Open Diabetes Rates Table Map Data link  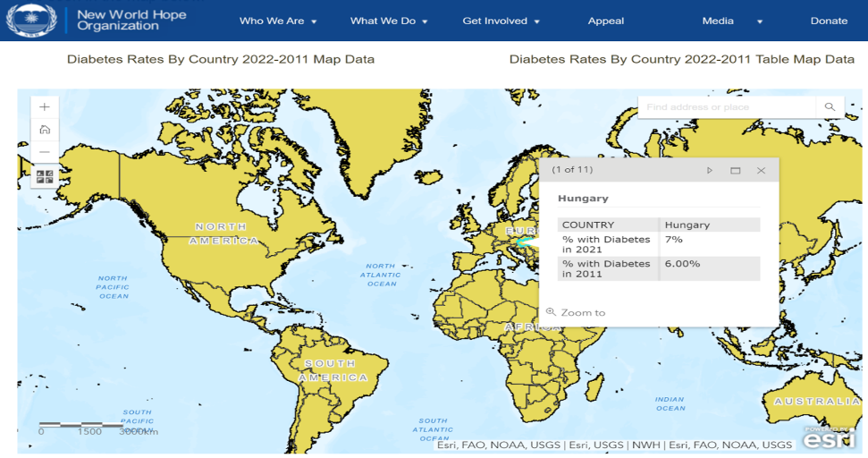(x=681, y=59)
